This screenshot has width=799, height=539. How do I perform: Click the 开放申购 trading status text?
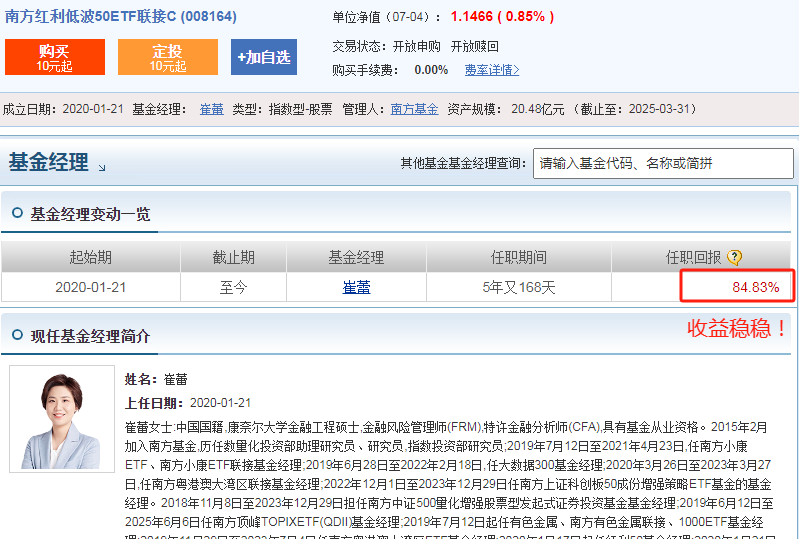pyautogui.click(x=417, y=46)
